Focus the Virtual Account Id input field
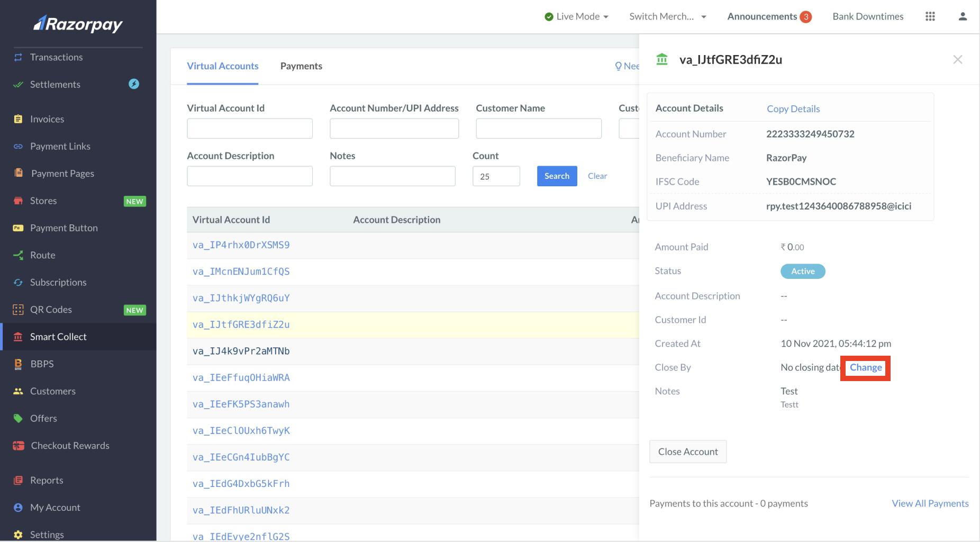Image resolution: width=980 pixels, height=542 pixels. 250,128
